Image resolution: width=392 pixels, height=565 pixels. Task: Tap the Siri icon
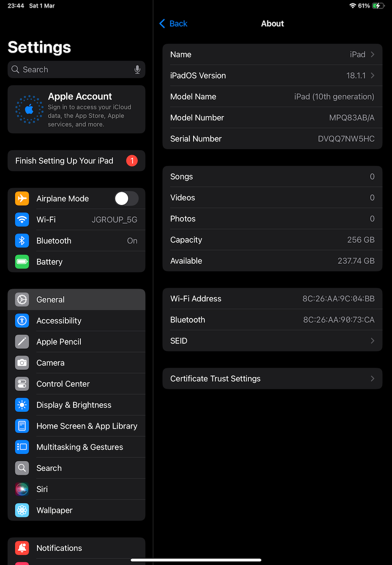coord(22,489)
